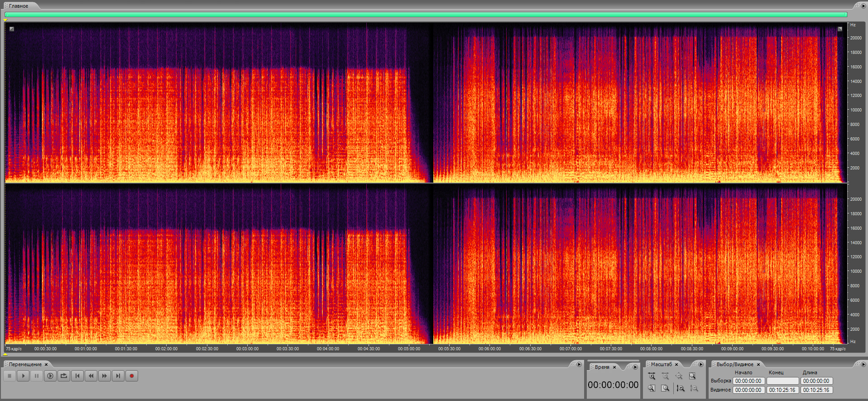
Task: Open the Масштаб panel options menu arrow
Action: click(x=701, y=364)
